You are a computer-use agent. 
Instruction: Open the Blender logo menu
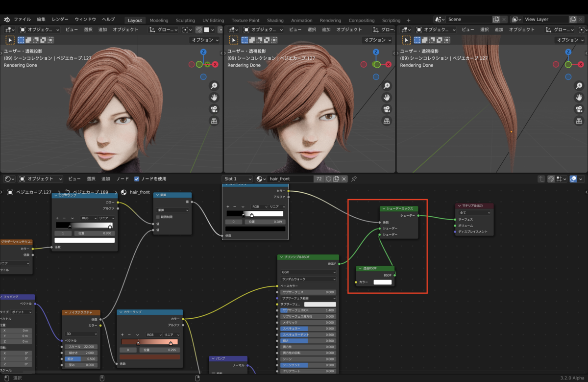pyautogui.click(x=7, y=20)
